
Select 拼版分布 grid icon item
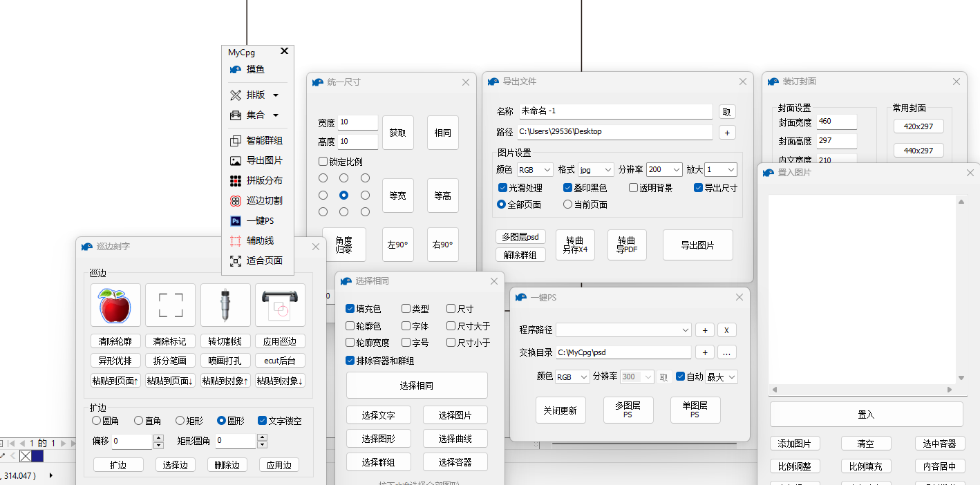tap(256, 181)
